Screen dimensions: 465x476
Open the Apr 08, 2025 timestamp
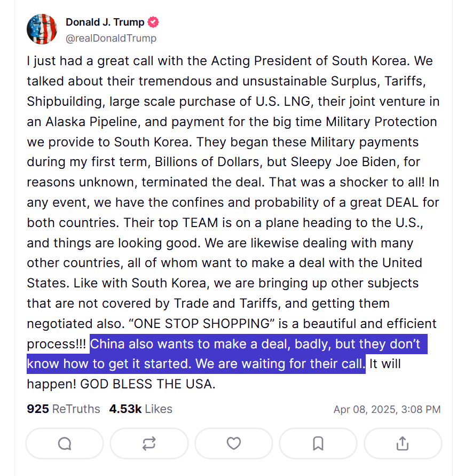point(387,410)
